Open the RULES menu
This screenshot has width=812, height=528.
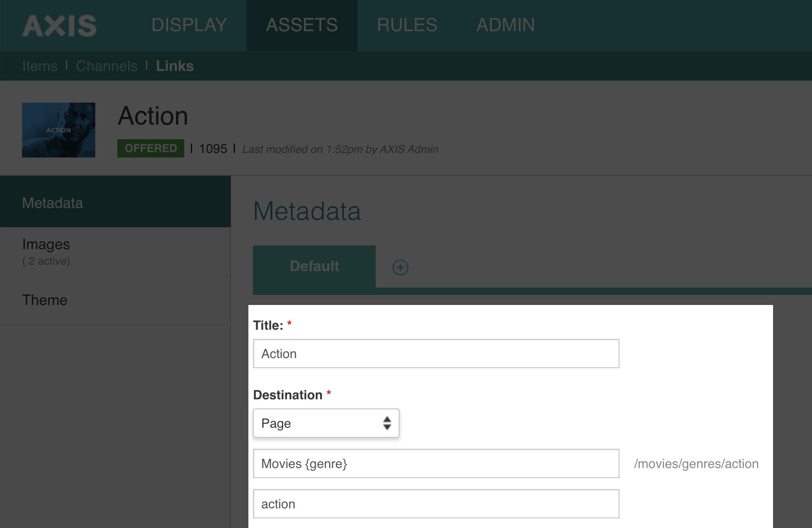click(407, 25)
